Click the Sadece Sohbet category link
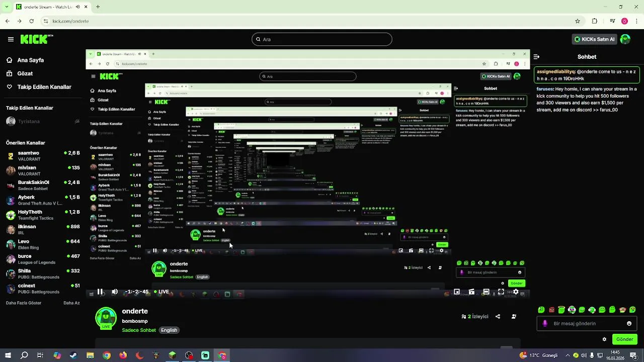This screenshot has width=644, height=362. tap(139, 330)
